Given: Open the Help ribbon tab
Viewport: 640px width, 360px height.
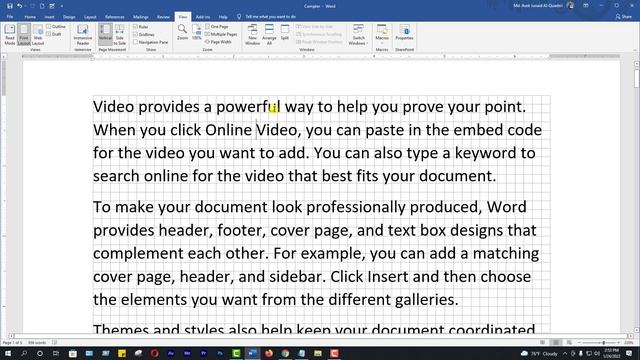Looking at the screenshot, I should tap(223, 17).
